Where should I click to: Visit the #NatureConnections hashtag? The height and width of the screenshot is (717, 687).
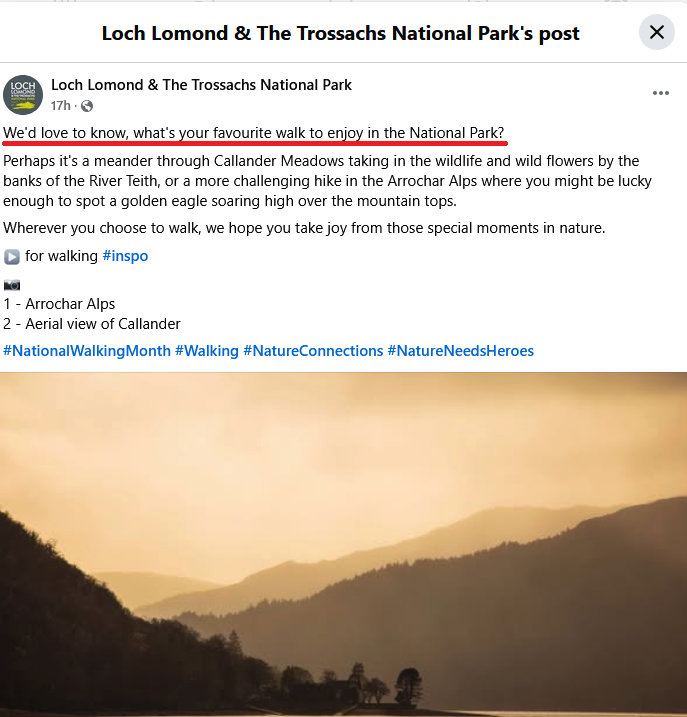(x=313, y=351)
